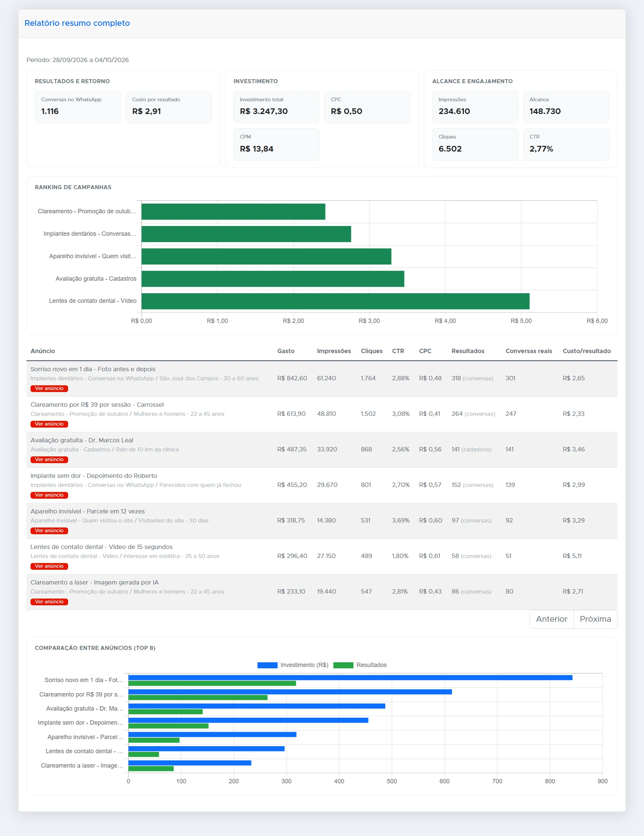Click 'Ver anúncio' for Clareamento por R$ 39 por sessão

[x=49, y=424]
